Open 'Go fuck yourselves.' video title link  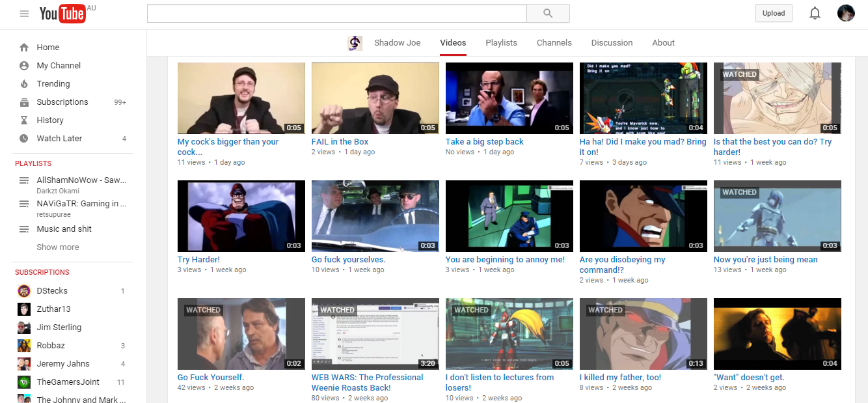349,260
